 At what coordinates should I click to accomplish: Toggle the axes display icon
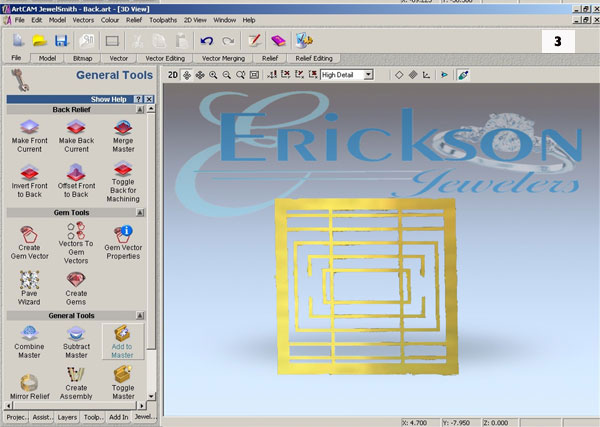(426, 75)
